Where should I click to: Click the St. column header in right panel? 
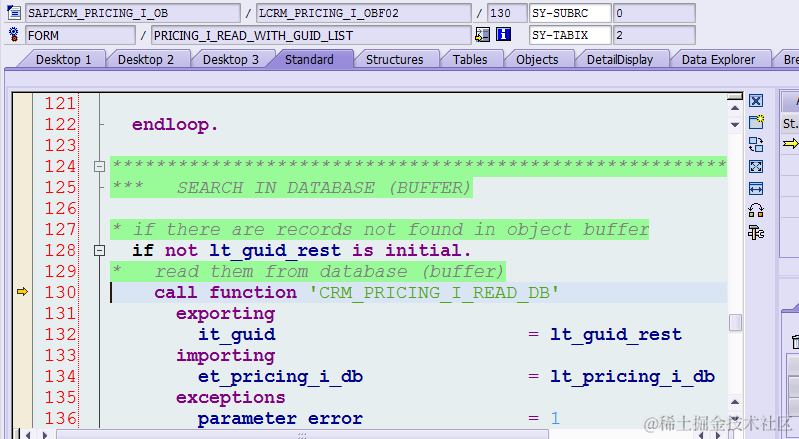(x=790, y=124)
